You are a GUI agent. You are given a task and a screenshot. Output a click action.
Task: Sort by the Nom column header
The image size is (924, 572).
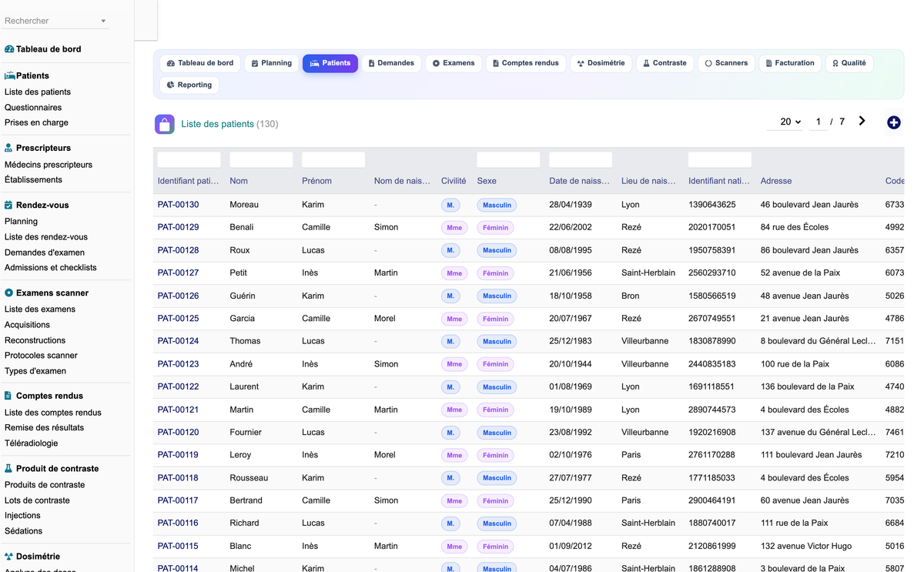(x=239, y=181)
